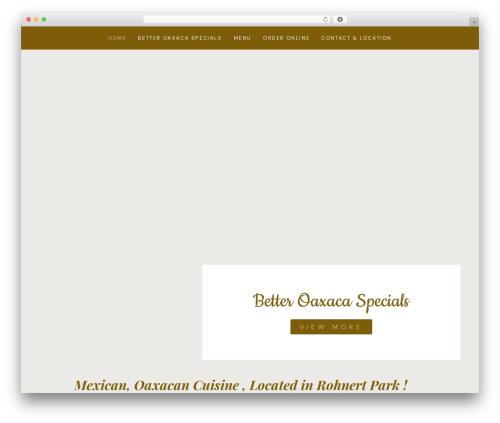
Task: Click the browser download icon
Action: point(340,20)
